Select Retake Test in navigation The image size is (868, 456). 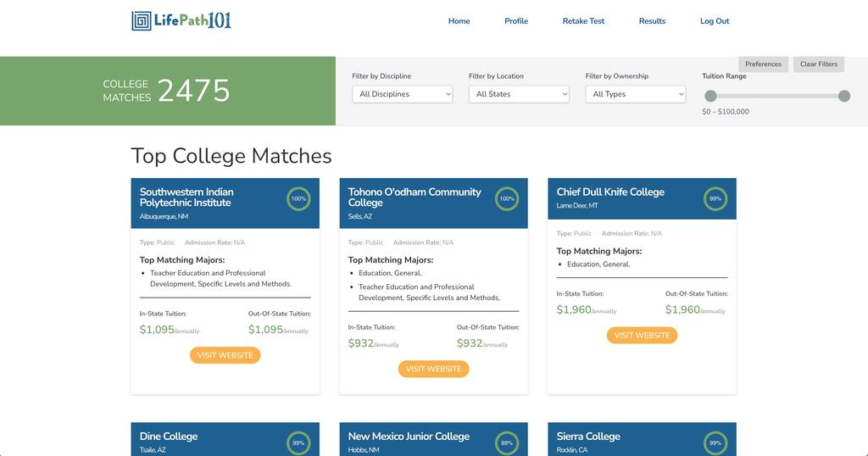(x=583, y=21)
